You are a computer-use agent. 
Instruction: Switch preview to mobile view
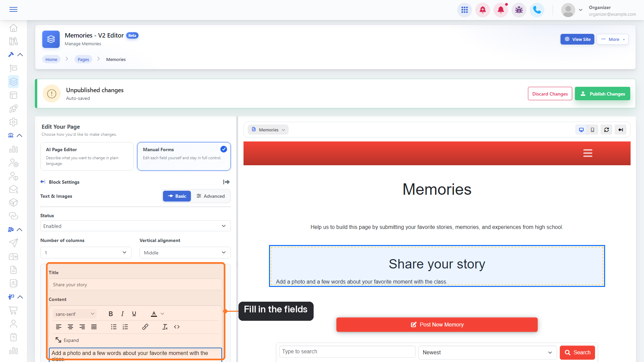[x=593, y=130]
